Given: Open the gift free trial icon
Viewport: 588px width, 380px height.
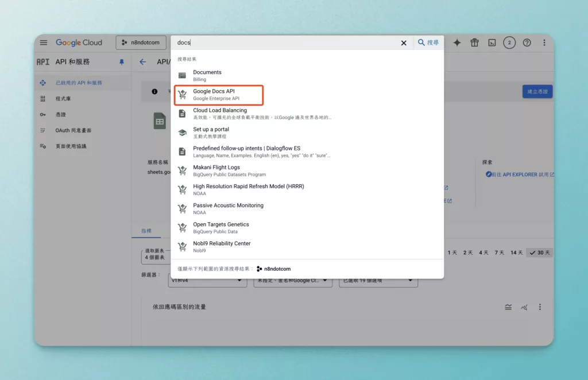Looking at the screenshot, I should point(474,42).
